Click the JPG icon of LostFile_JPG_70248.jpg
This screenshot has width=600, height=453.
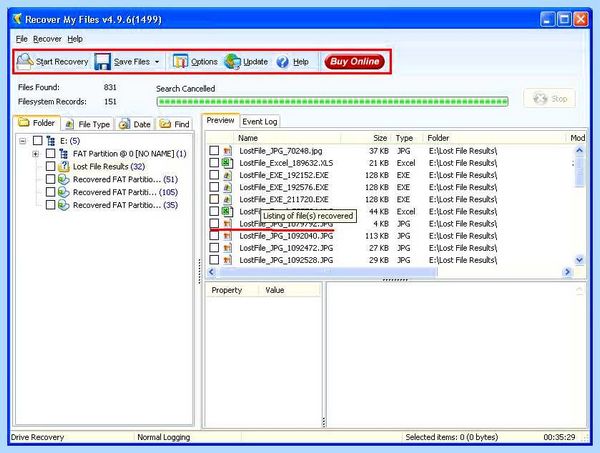228,151
